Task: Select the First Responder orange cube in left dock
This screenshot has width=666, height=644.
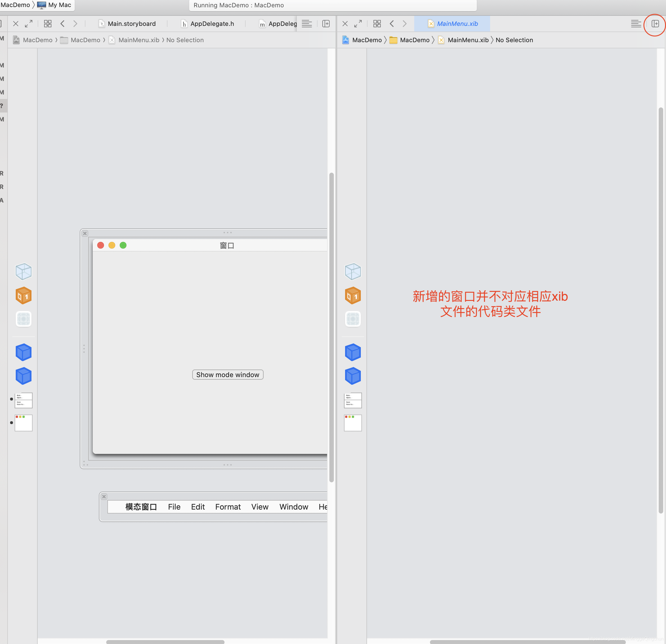Action: (x=23, y=296)
